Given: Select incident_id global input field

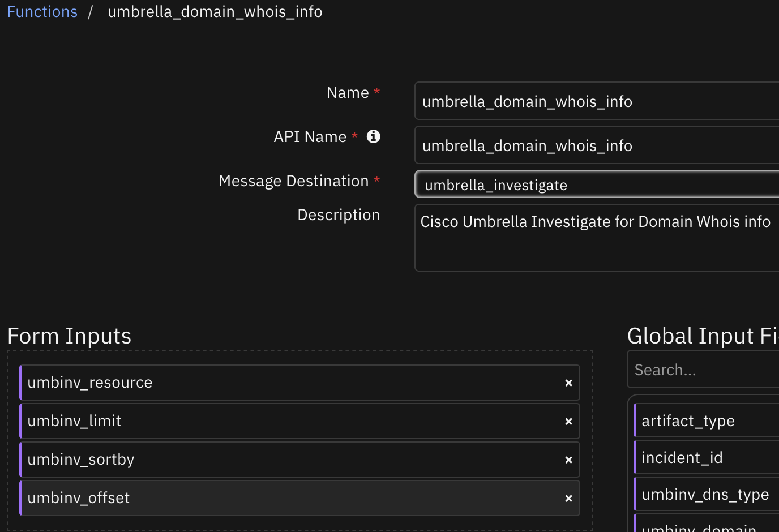Looking at the screenshot, I should click(707, 457).
